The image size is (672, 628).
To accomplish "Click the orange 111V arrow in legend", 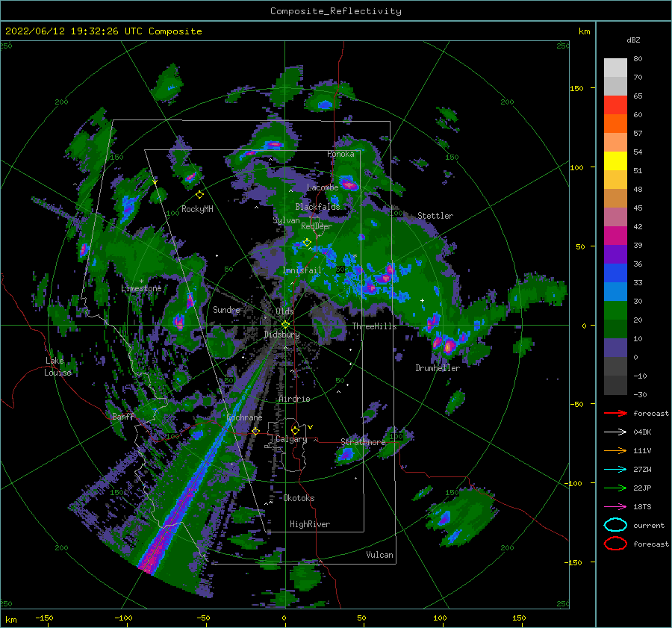I will 615,450.
